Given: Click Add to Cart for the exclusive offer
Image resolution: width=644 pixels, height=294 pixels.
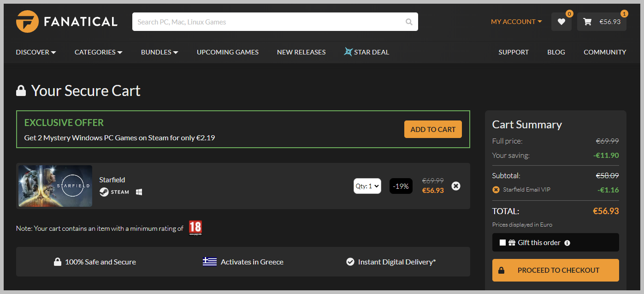Looking at the screenshot, I should (x=433, y=129).
